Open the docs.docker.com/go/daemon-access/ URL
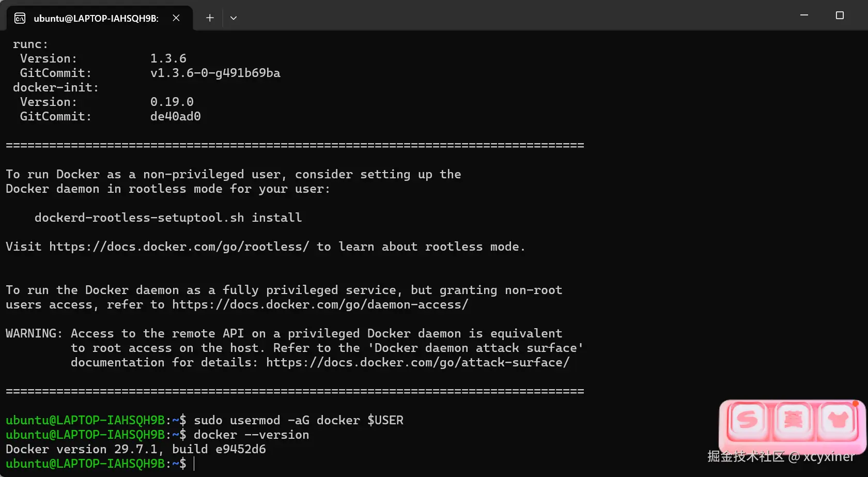The height and width of the screenshot is (477, 868). point(320,304)
